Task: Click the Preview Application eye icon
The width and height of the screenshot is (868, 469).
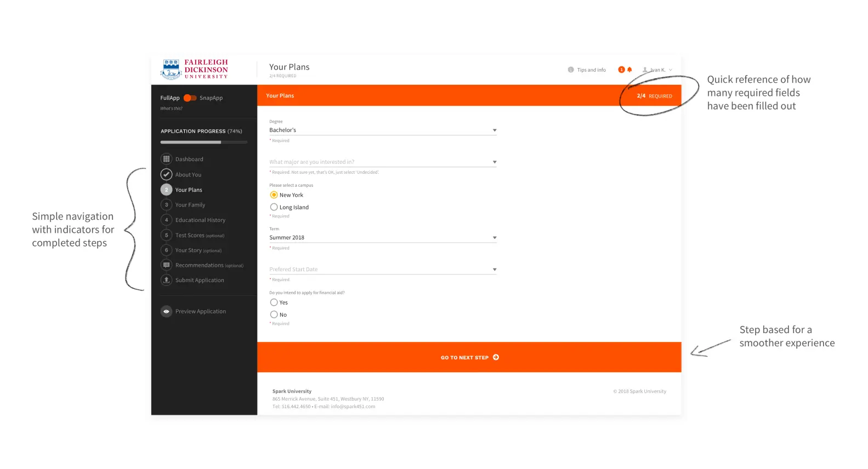Action: [x=166, y=311]
